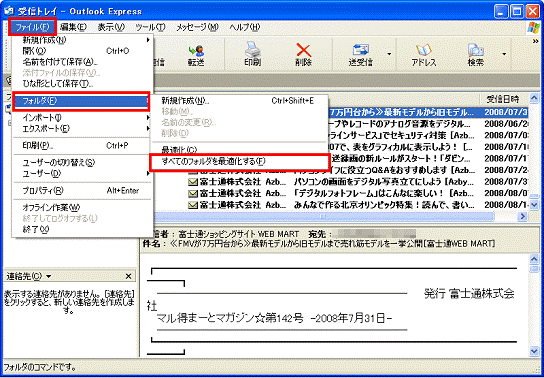Image resolution: width=544 pixels, height=378 pixels.
Task: Select message 「デジタルフォトフレーム」はこんなに楽しい
Action: (x=384, y=193)
